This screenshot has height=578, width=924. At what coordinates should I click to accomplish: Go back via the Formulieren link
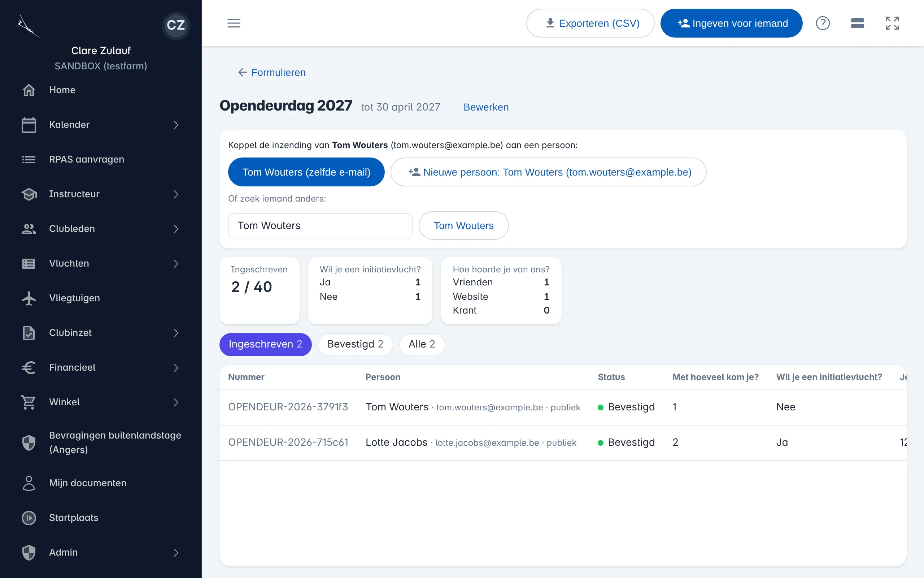coord(278,72)
